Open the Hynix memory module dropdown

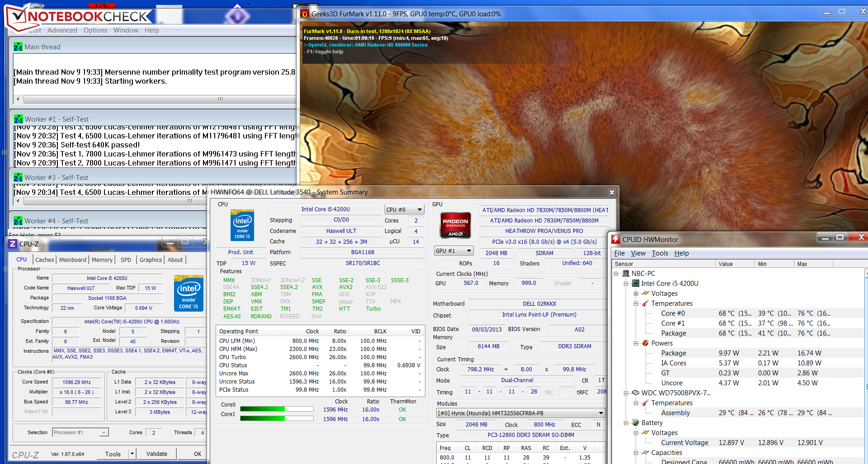pos(520,413)
